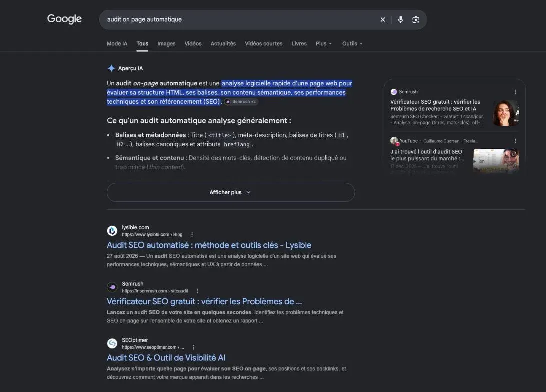Image resolution: width=546 pixels, height=392 pixels.
Task: Click the Semrush source card icon
Action: click(394, 92)
